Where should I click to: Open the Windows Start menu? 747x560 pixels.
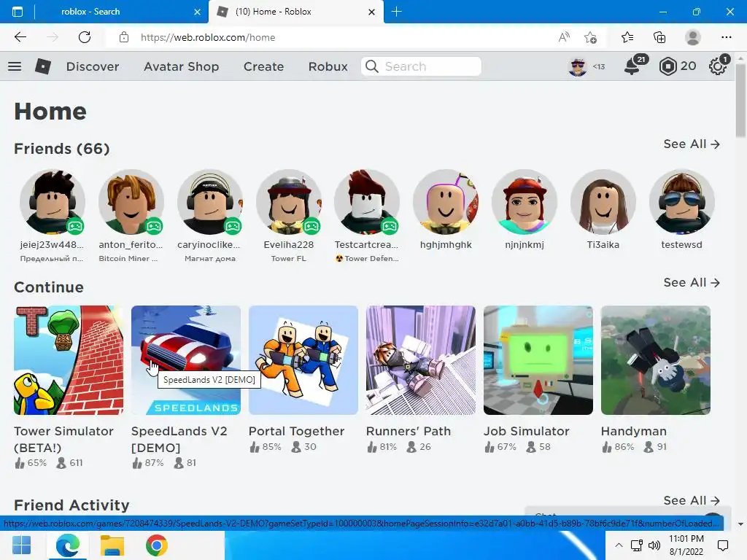tap(21, 545)
